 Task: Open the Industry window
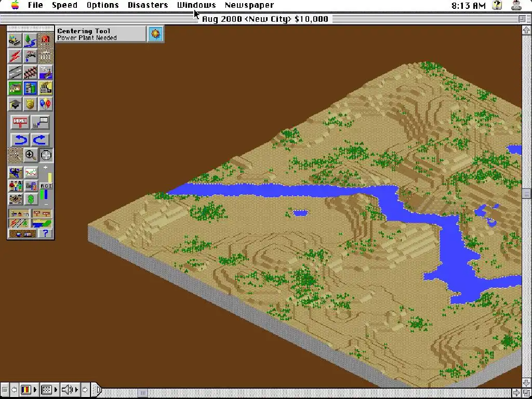(31, 185)
